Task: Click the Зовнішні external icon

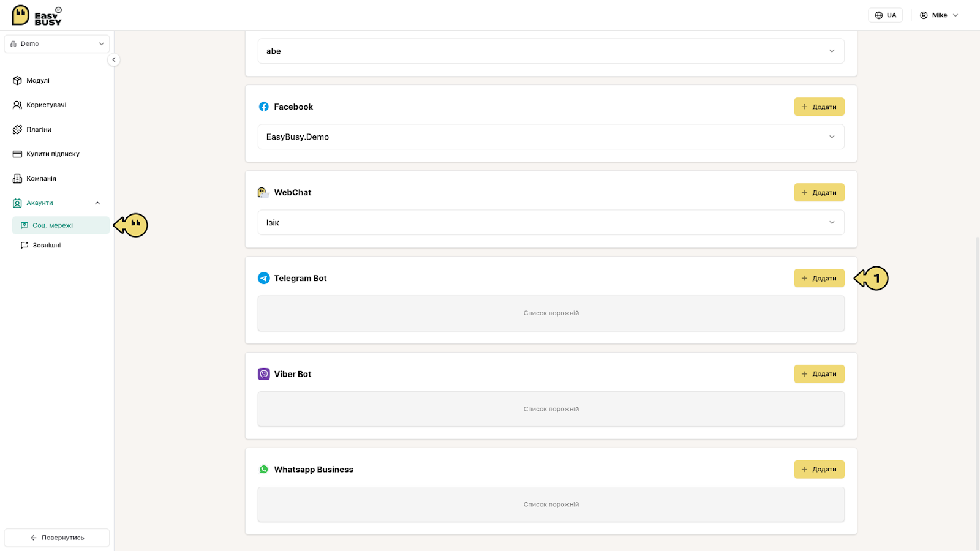Action: pyautogui.click(x=24, y=245)
